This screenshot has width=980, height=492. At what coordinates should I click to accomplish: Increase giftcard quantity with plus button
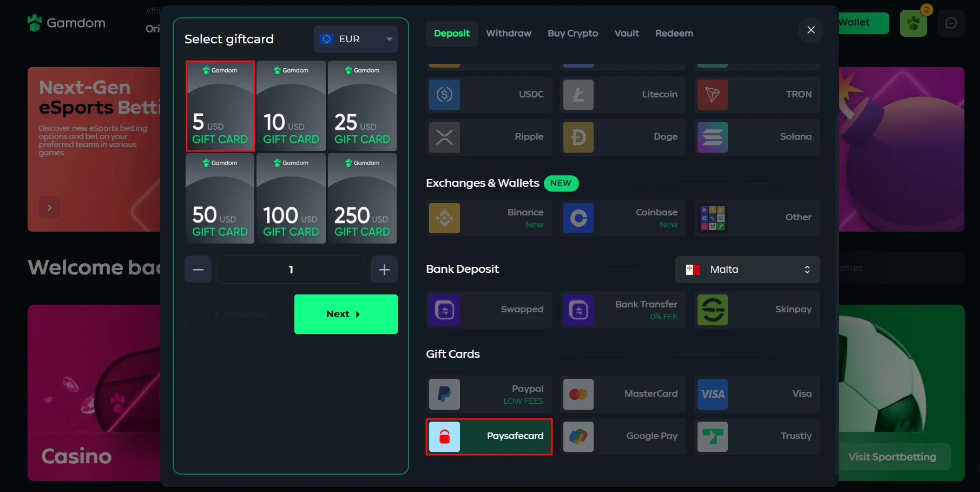(x=384, y=270)
